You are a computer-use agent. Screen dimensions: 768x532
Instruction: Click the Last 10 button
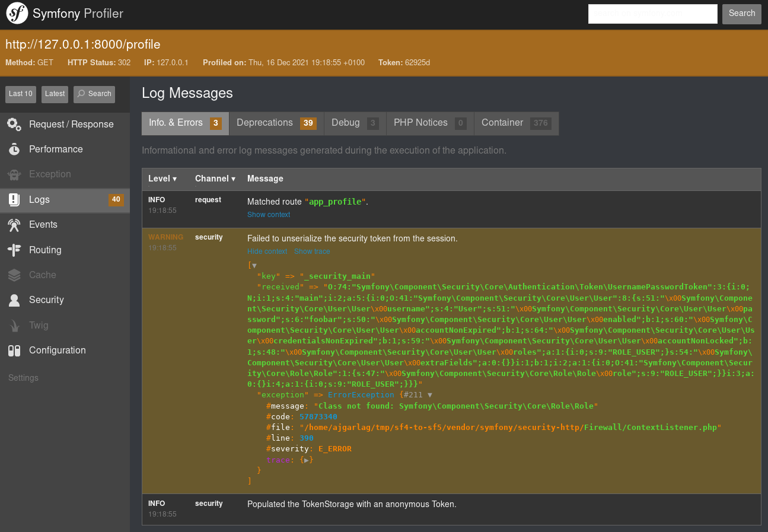(x=21, y=94)
